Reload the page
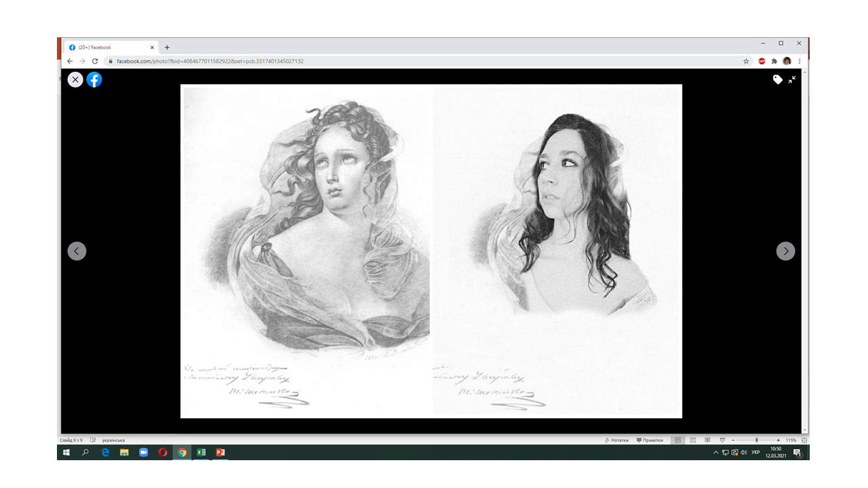This screenshot has width=868, height=488. point(95,61)
